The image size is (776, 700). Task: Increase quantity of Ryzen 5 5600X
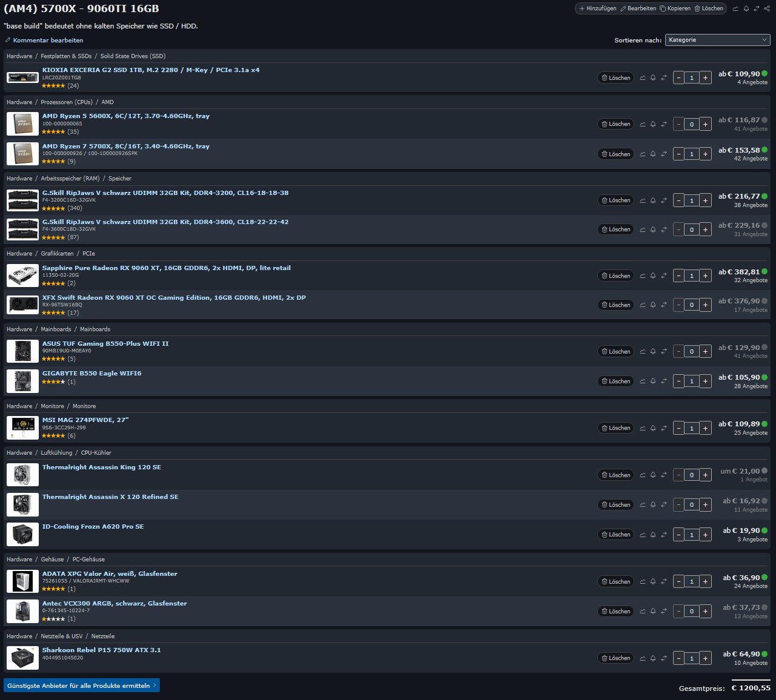click(x=705, y=124)
